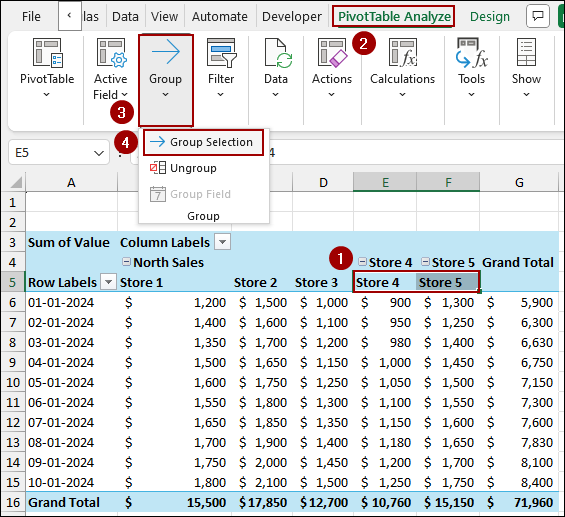
Task: Select the Store 1 header cell
Action: click(174, 282)
